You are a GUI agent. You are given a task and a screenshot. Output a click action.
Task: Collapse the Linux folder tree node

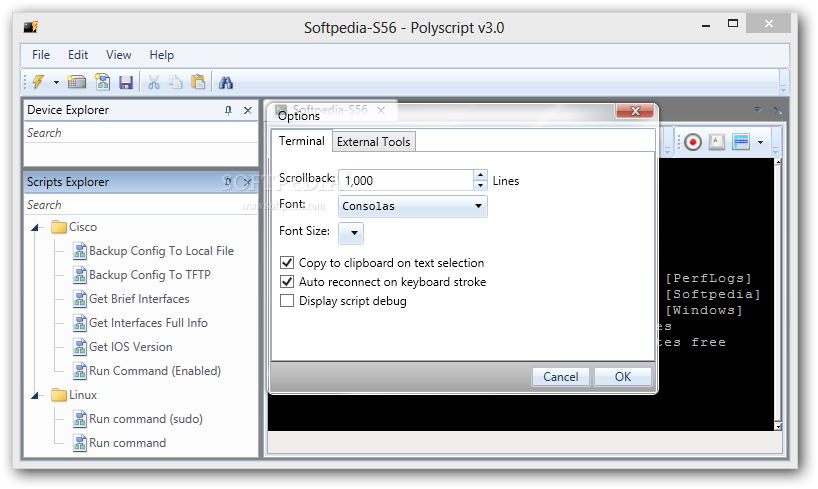[x=35, y=396]
